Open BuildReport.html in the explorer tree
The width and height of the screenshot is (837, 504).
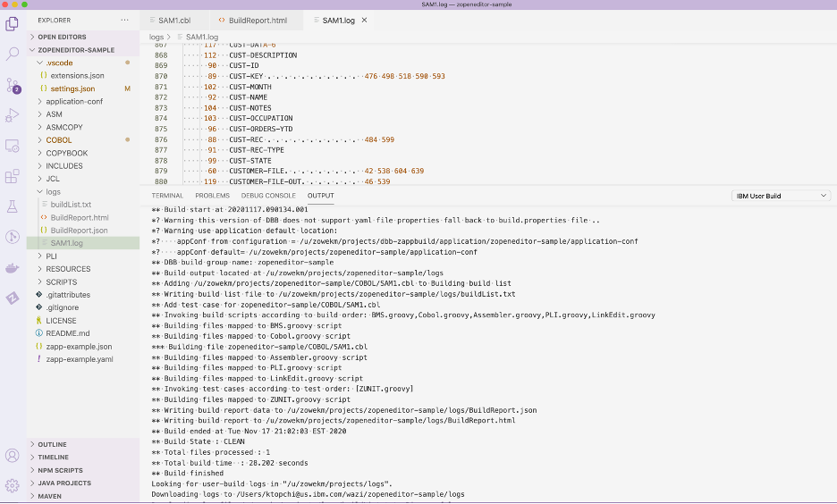tap(83, 218)
